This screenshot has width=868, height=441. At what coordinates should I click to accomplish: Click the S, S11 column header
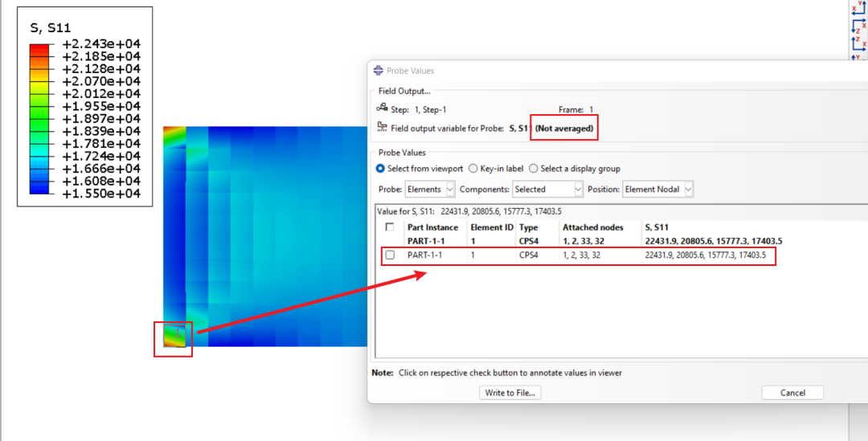pos(657,227)
